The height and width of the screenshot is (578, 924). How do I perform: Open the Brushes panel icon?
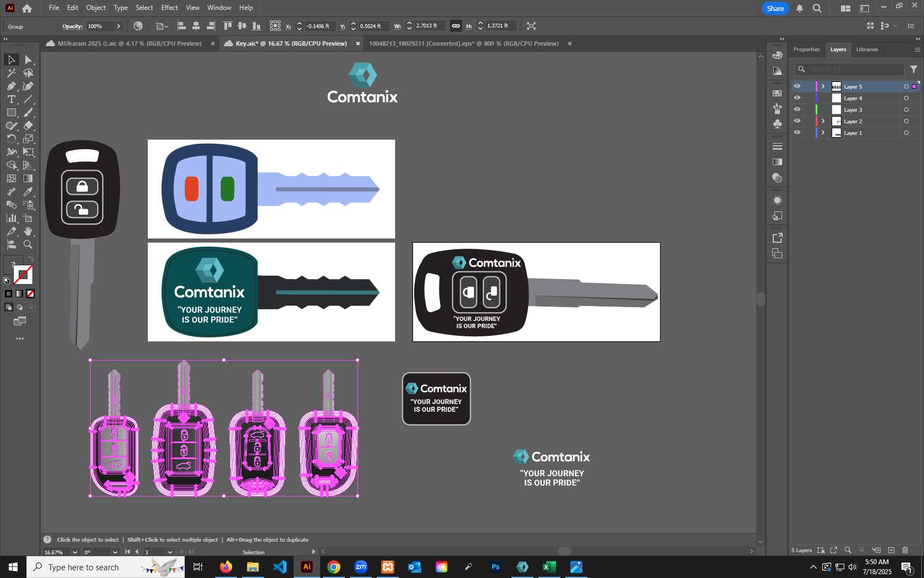pyautogui.click(x=777, y=108)
